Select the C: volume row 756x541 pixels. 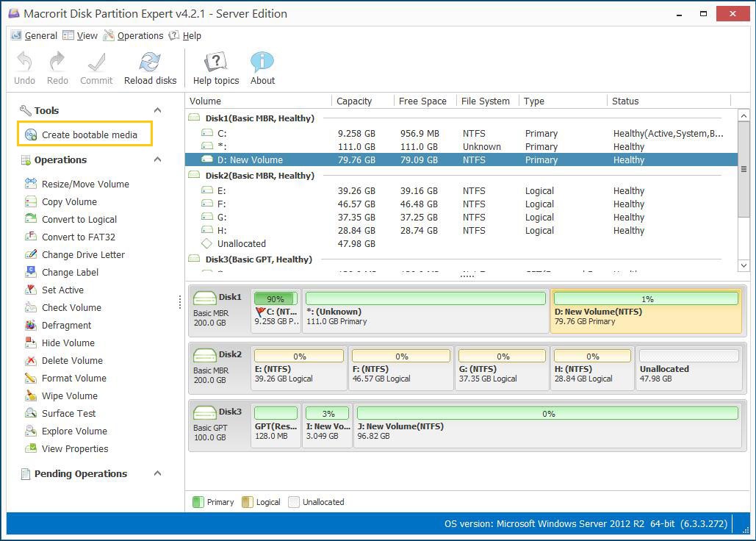pos(461,134)
